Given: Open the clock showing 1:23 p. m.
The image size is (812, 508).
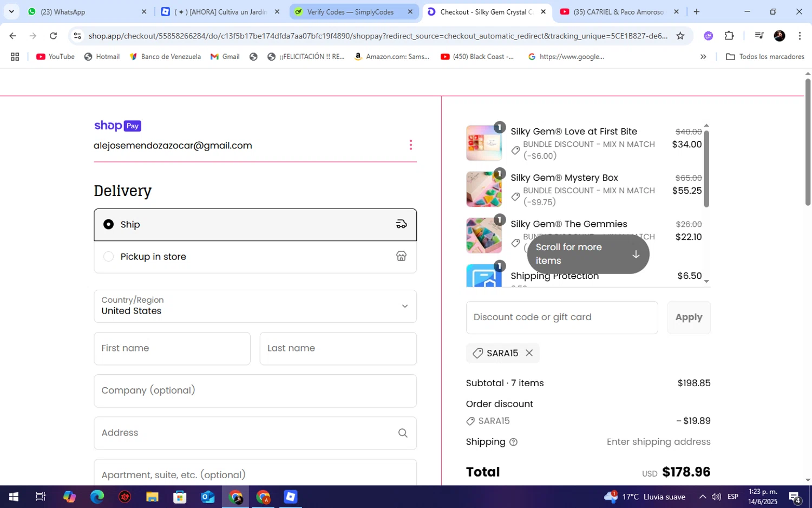Looking at the screenshot, I should pos(763,497).
